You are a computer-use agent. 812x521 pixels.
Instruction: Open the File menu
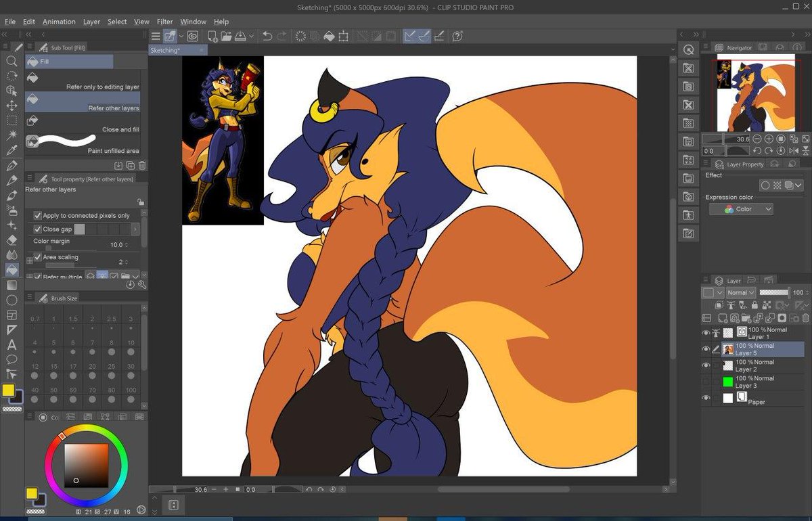(10, 21)
